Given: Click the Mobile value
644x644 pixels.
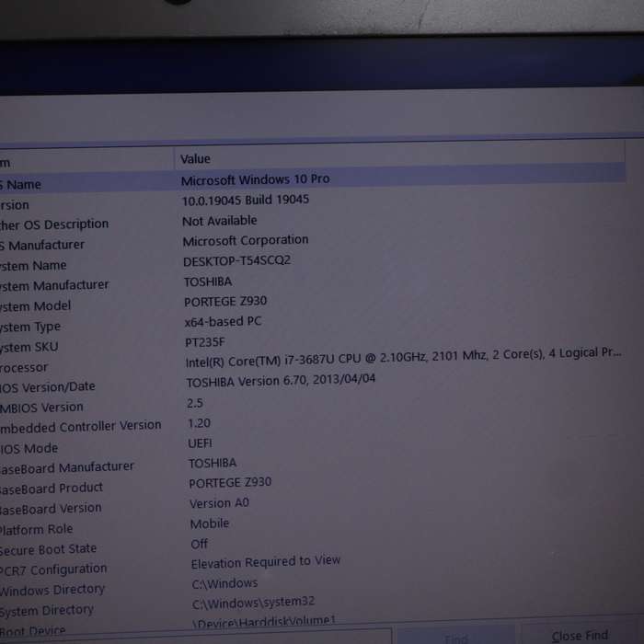Looking at the screenshot, I should [x=210, y=524].
